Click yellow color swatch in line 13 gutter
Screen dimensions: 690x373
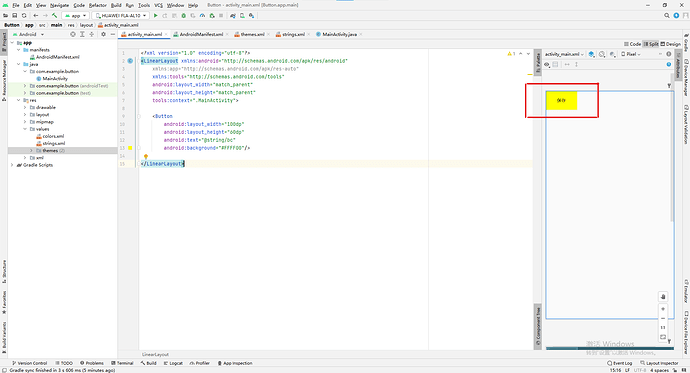point(130,148)
